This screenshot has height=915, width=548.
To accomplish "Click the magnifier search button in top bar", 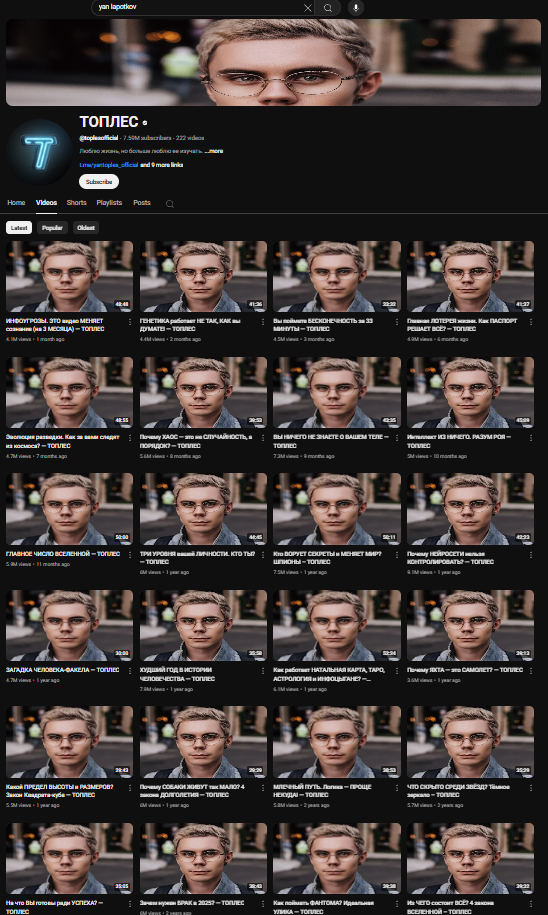I will point(328,8).
